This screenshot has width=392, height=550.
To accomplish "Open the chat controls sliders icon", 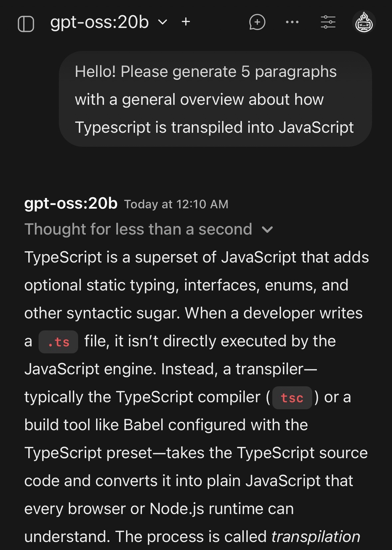I will (x=328, y=22).
